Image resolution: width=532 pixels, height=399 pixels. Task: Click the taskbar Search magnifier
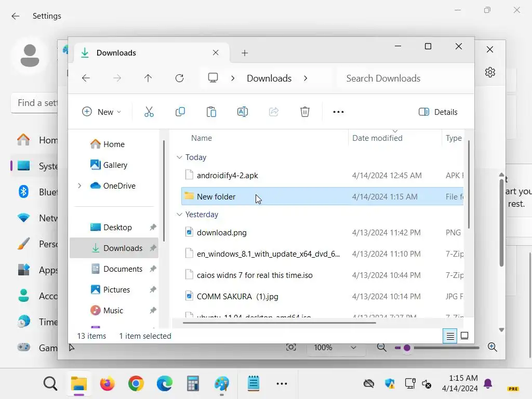[x=50, y=384]
